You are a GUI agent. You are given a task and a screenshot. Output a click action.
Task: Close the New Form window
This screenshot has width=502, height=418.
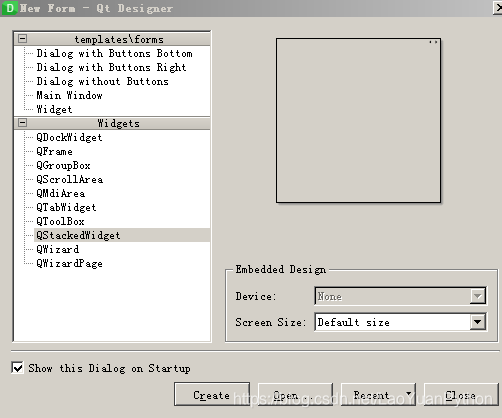(498, 8)
